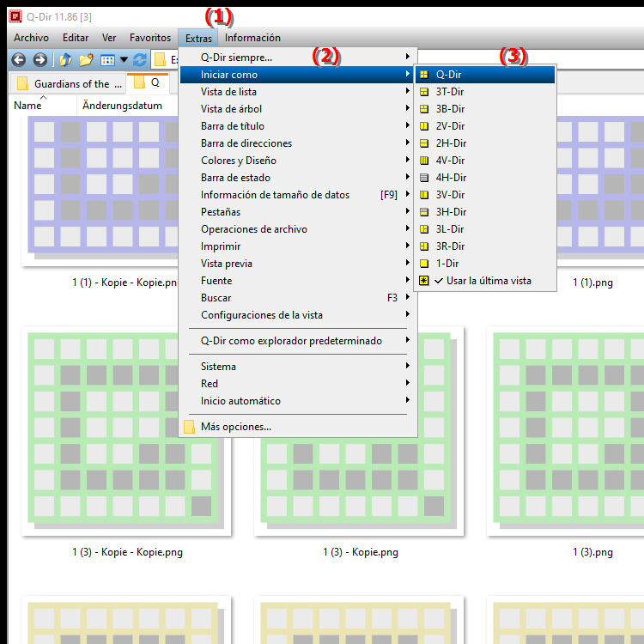Select thumbnail 1 (3).png
The image size is (644, 644).
pyautogui.click(x=566, y=430)
